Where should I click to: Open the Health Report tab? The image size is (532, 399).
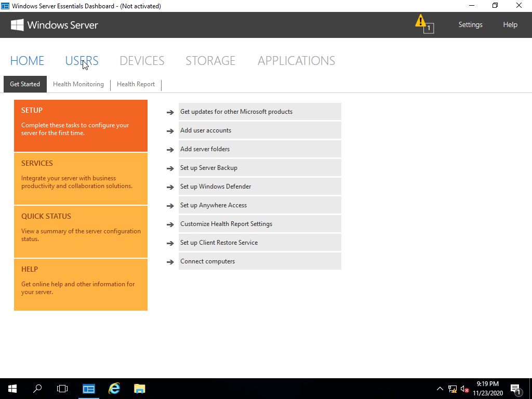[x=136, y=84]
